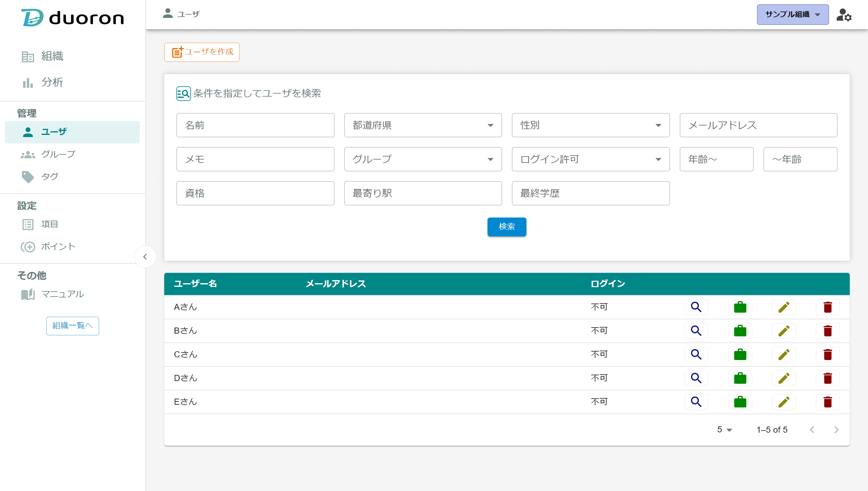This screenshot has width=868, height=491.
Task: Open the briefcase icon for Bさん
Action: [740, 331]
